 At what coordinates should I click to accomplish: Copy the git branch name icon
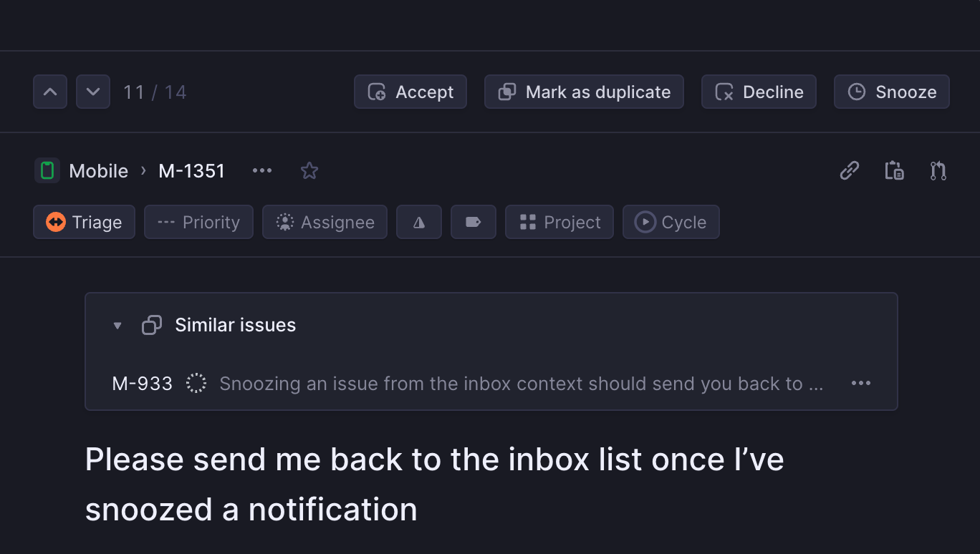(938, 170)
